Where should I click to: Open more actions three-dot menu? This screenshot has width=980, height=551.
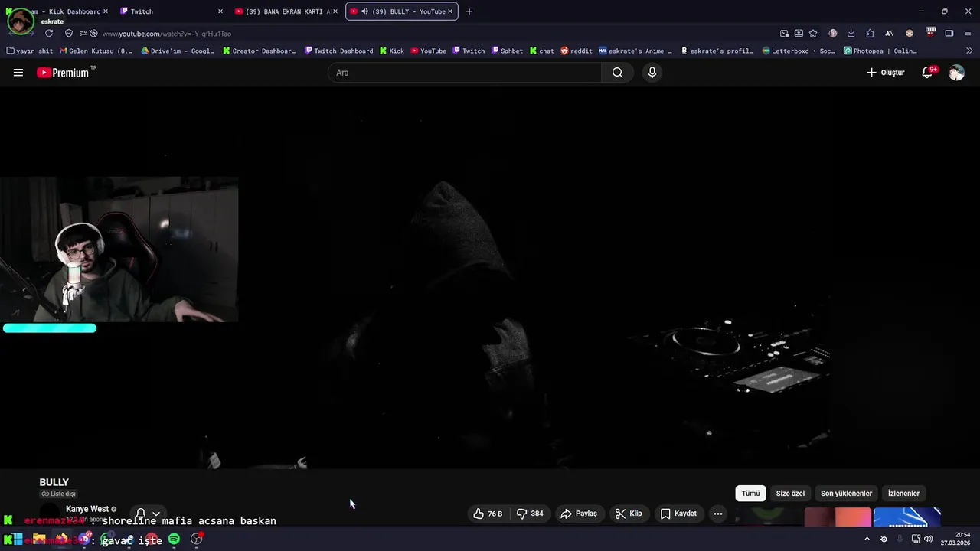click(717, 514)
